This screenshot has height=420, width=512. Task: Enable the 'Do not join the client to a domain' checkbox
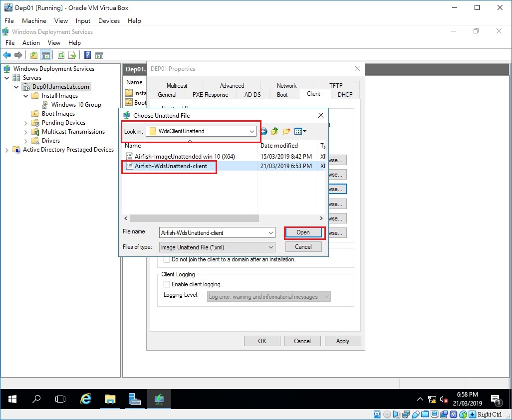pyautogui.click(x=167, y=259)
